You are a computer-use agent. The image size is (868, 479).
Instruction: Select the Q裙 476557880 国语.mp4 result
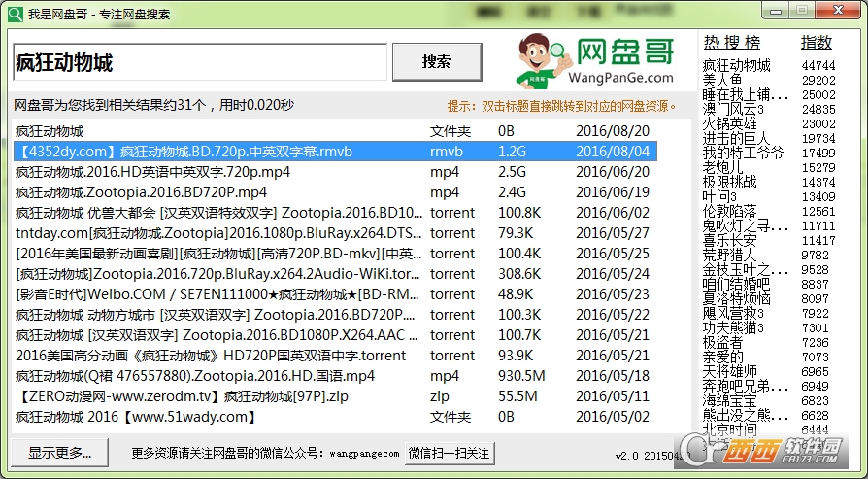335,376
